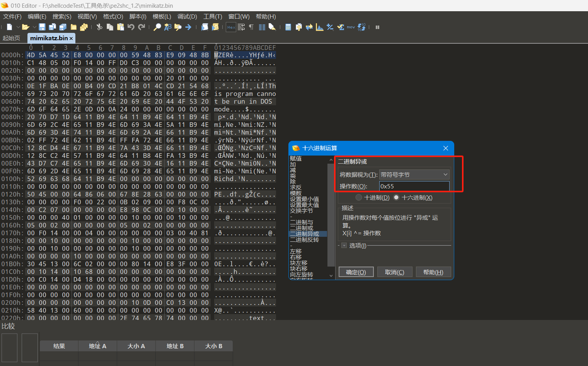Click the Cut scissors icon
This screenshot has width=588, height=366.
pos(99,27)
